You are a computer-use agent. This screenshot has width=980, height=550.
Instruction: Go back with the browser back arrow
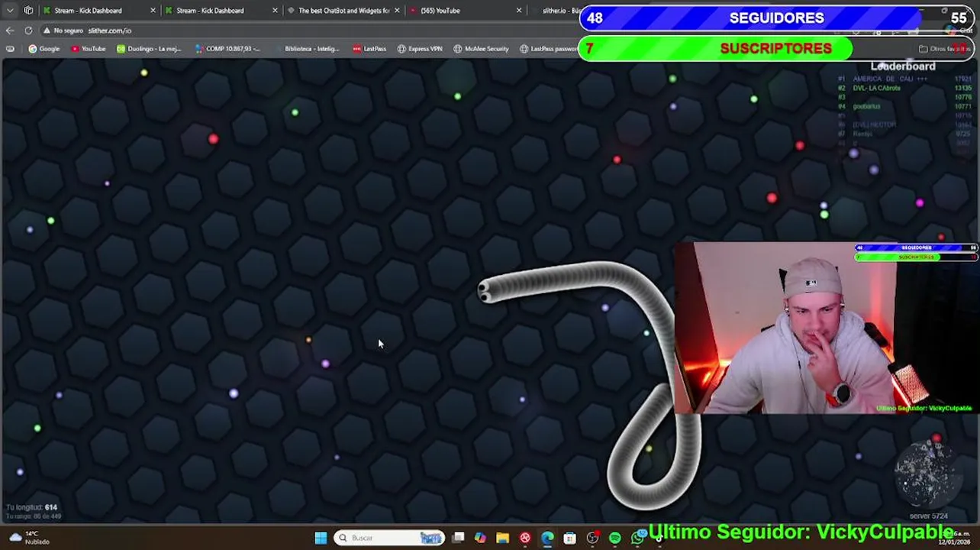tap(10, 31)
